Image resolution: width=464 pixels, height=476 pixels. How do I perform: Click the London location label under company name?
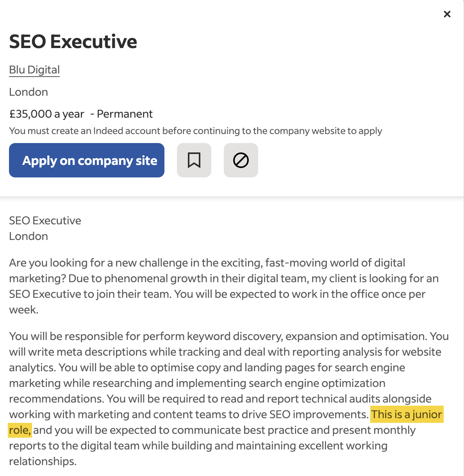tap(28, 92)
